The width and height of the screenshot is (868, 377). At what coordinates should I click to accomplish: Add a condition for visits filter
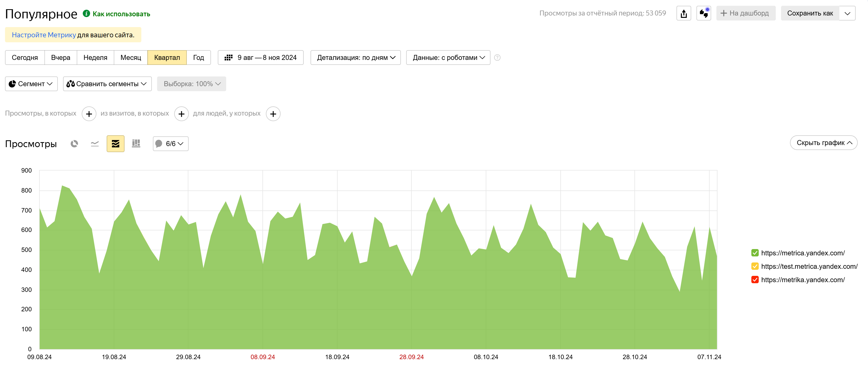click(181, 114)
